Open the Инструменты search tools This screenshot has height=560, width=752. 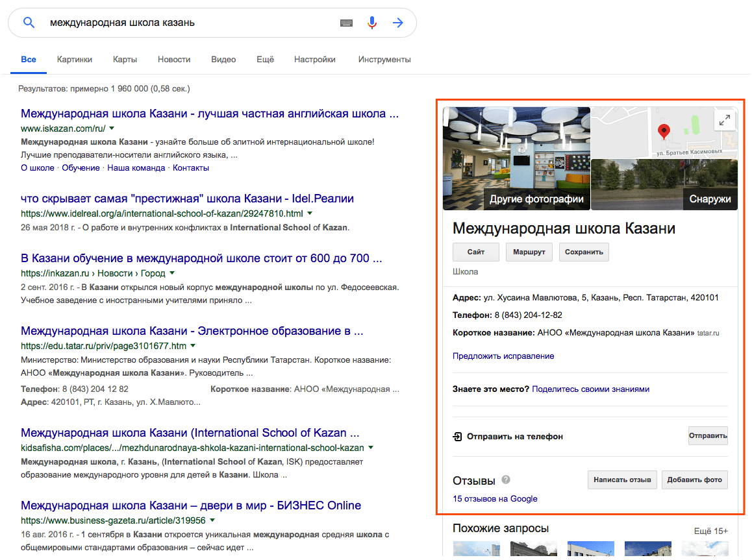(384, 60)
